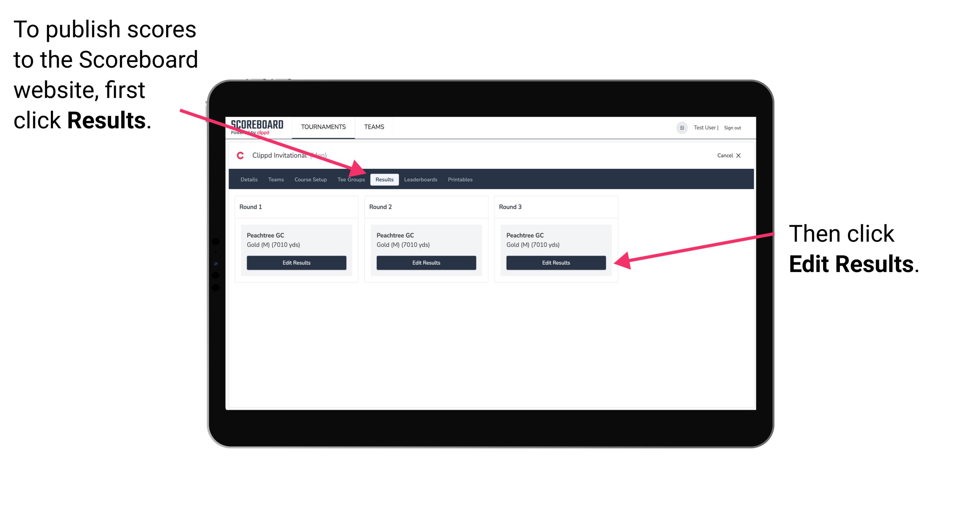
Task: Open the Tee Groups tab
Action: coord(351,179)
